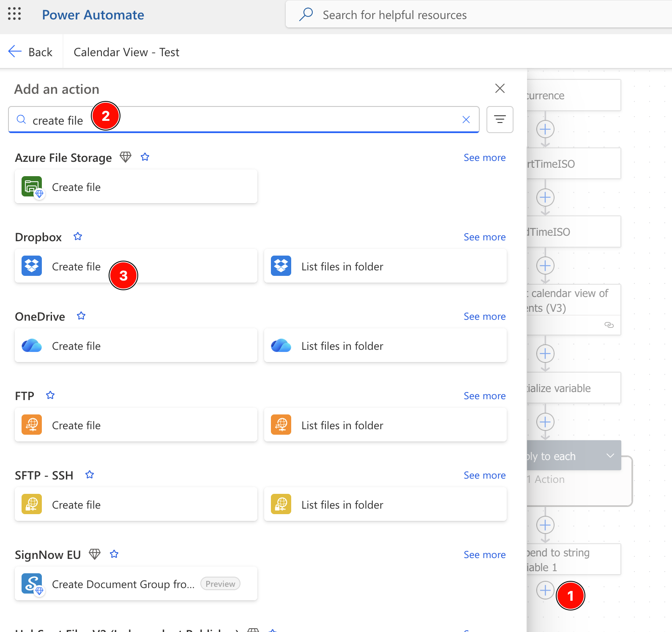Insert a step below the Recurrence trigger
Screen dimensions: 672x632
545,129
